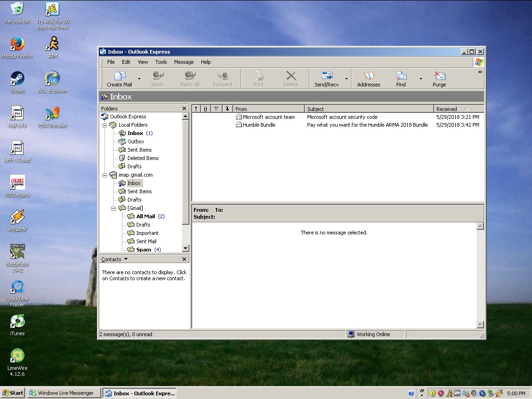Click the Start button

[x=13, y=393]
